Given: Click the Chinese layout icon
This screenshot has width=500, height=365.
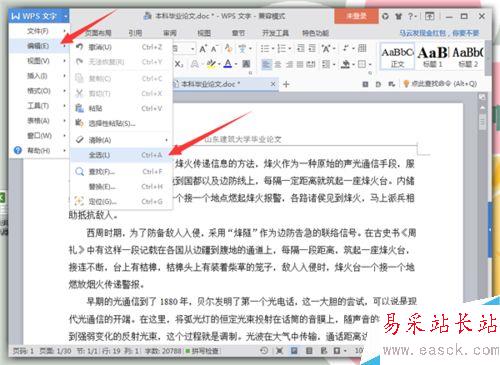Looking at the screenshot, I should pyautogui.click(x=326, y=49).
